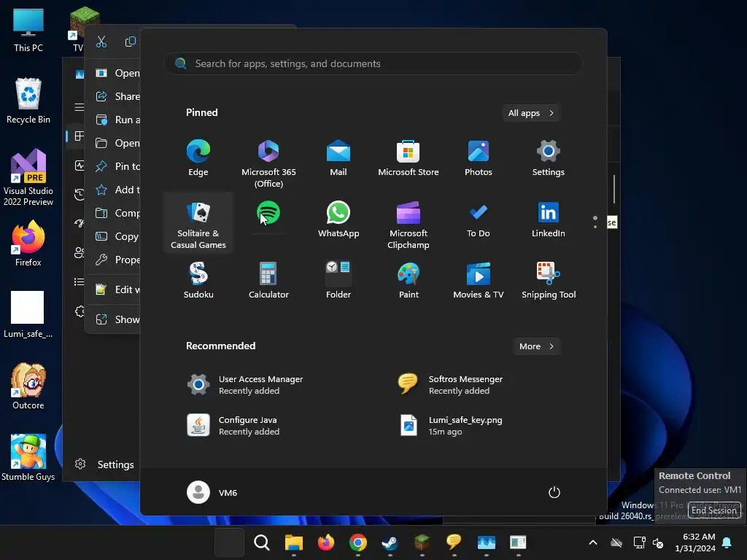Click the Start menu search box

coord(373,64)
